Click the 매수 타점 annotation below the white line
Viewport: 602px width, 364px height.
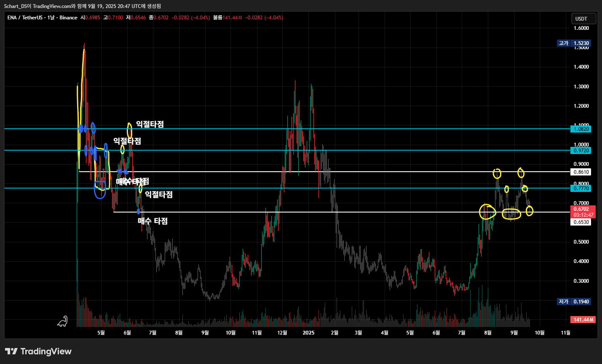pyautogui.click(x=153, y=221)
